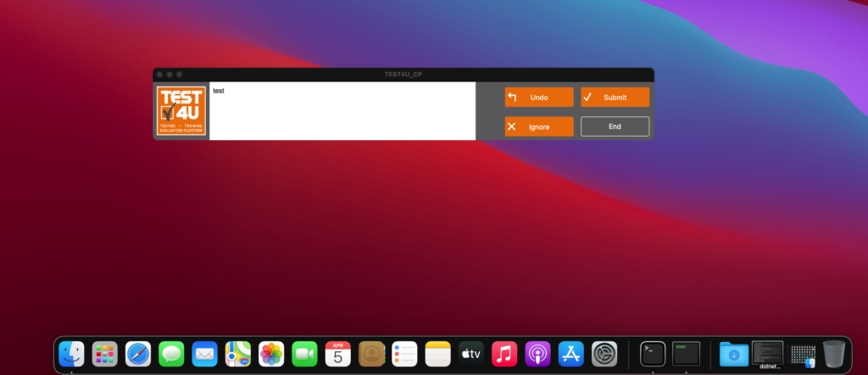The width and height of the screenshot is (868, 375).
Task: Open Photos from the dock
Action: pos(271,354)
